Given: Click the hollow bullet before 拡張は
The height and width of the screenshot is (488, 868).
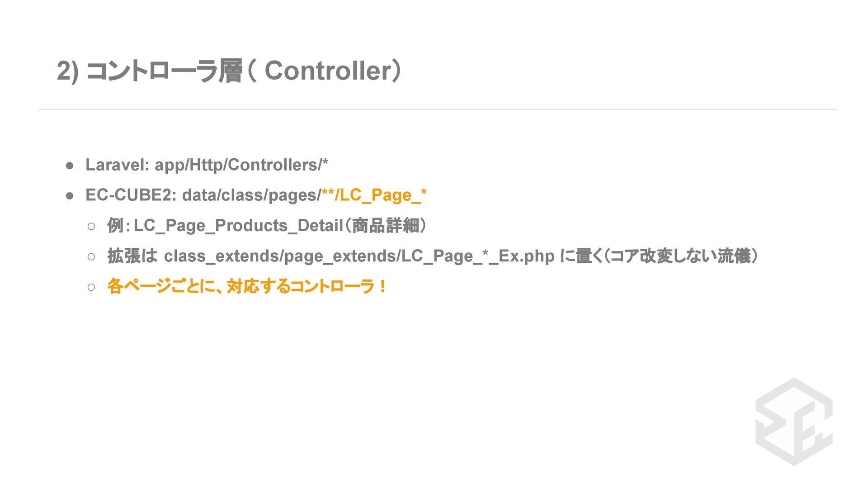Looking at the screenshot, I should point(91,257).
